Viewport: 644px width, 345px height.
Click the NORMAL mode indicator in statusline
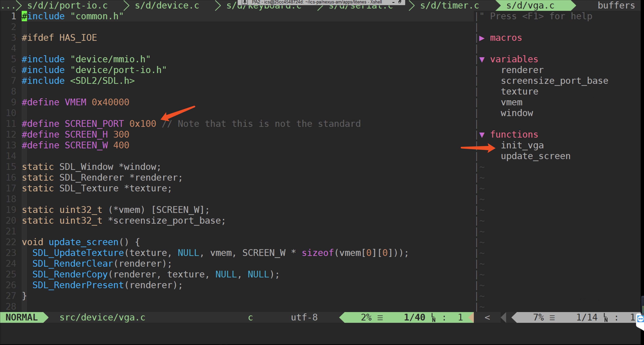pyautogui.click(x=22, y=317)
